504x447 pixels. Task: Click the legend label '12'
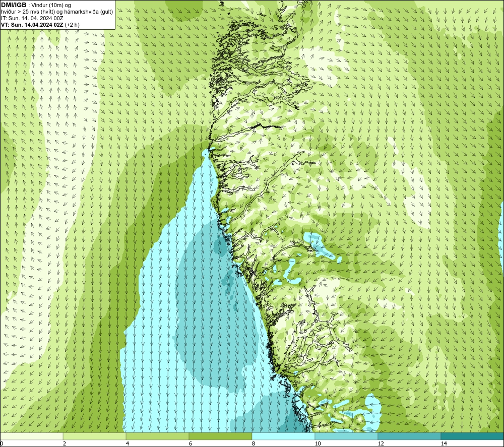[381, 443]
